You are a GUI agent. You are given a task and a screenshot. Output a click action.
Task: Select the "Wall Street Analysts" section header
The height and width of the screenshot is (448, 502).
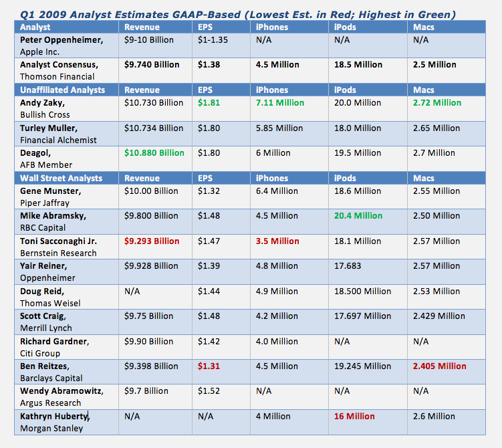(x=61, y=179)
